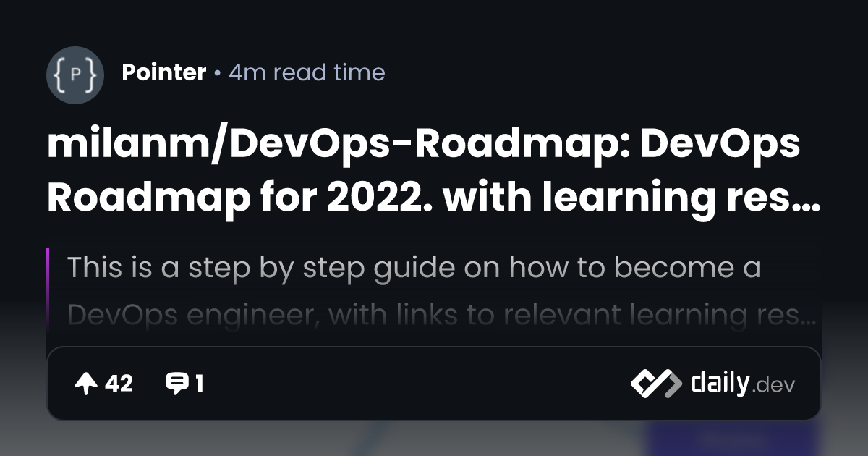This screenshot has height=456, width=868.
Task: Open the Pointer source name
Action: (x=164, y=72)
